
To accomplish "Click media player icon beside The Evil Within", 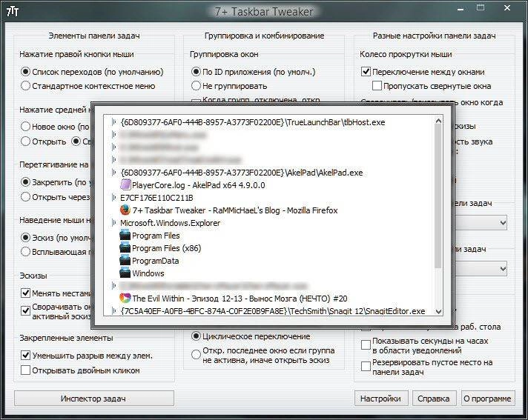I will [125, 298].
